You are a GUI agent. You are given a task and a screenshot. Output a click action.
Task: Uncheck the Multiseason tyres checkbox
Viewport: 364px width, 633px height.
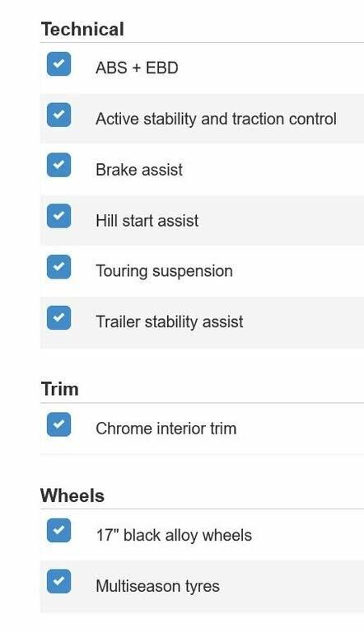click(x=58, y=581)
